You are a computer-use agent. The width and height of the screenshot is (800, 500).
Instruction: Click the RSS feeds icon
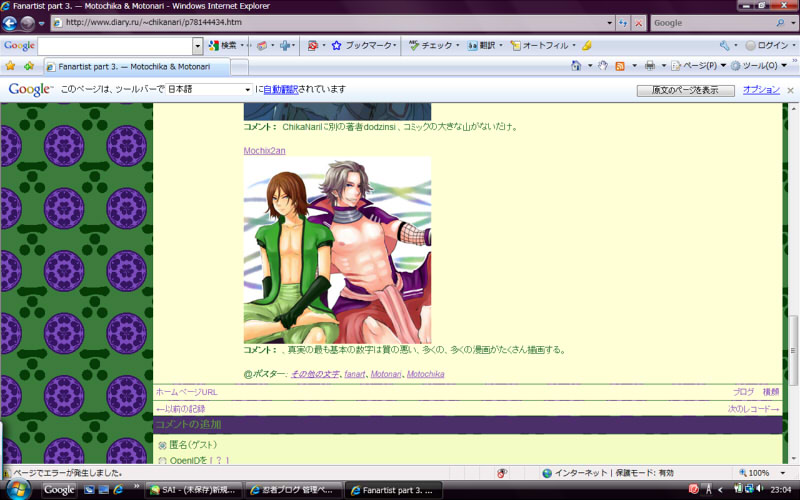(620, 66)
